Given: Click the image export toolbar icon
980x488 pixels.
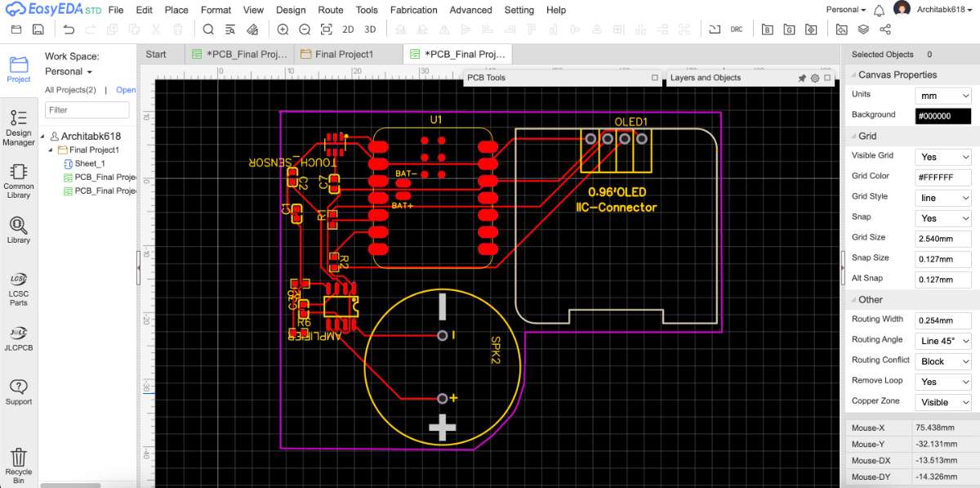Looking at the screenshot, I should click(x=842, y=29).
